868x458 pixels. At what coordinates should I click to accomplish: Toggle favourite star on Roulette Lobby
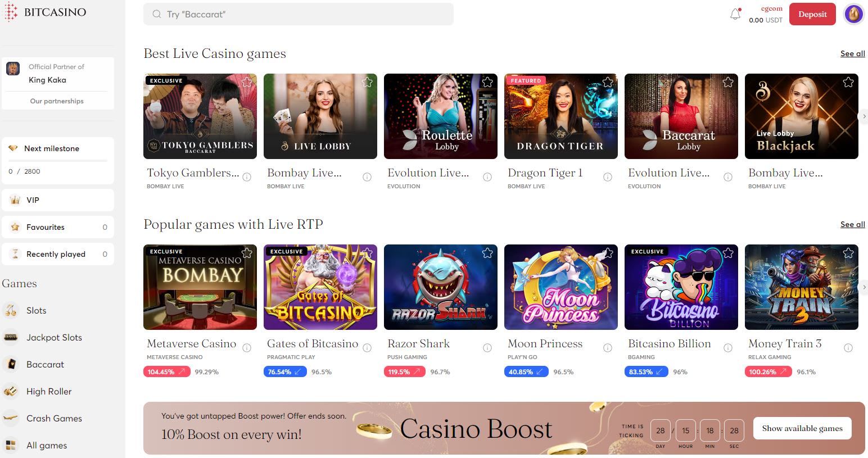point(487,82)
